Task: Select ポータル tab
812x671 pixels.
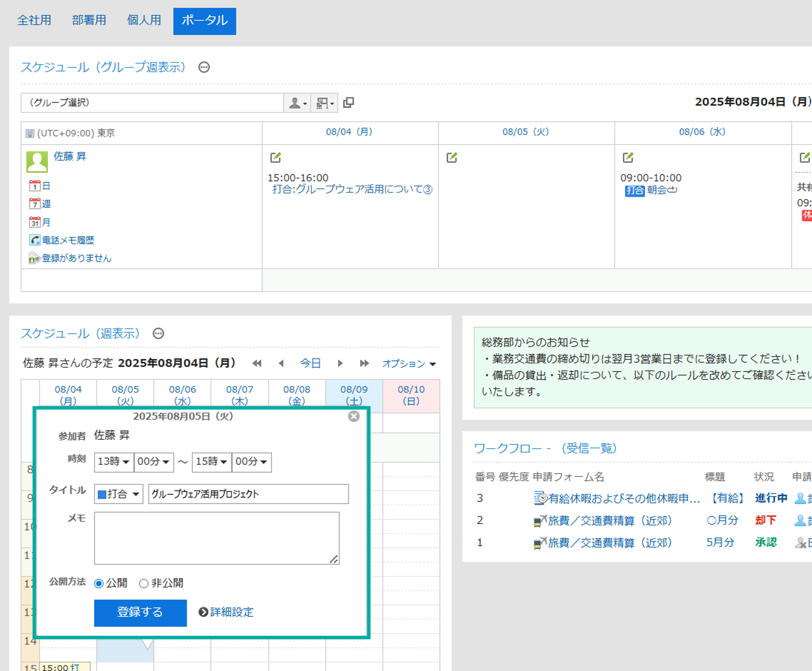Action: [205, 21]
